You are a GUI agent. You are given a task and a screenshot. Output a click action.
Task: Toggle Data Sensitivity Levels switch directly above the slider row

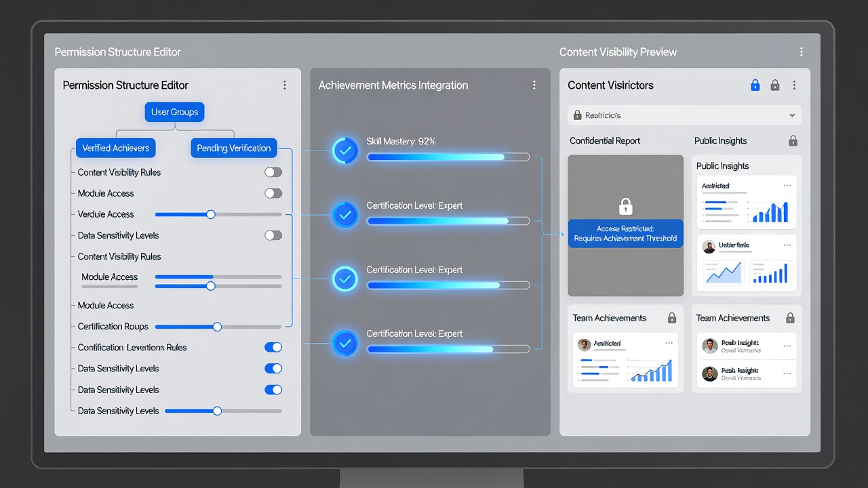273,390
